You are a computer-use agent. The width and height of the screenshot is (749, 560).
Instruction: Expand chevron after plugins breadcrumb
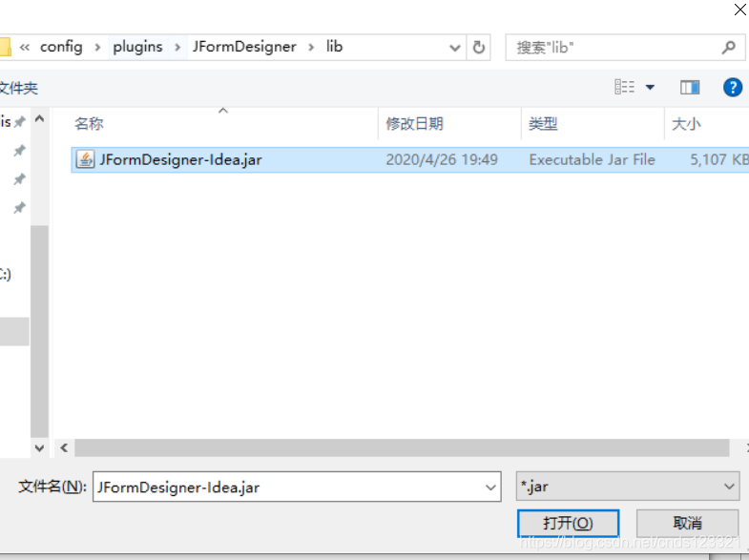pos(177,48)
